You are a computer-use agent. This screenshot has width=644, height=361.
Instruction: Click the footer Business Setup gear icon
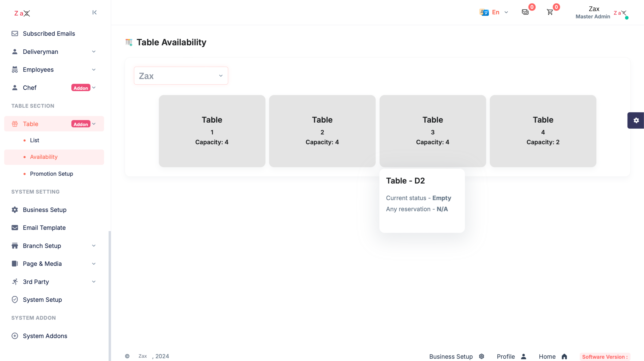coord(481,356)
